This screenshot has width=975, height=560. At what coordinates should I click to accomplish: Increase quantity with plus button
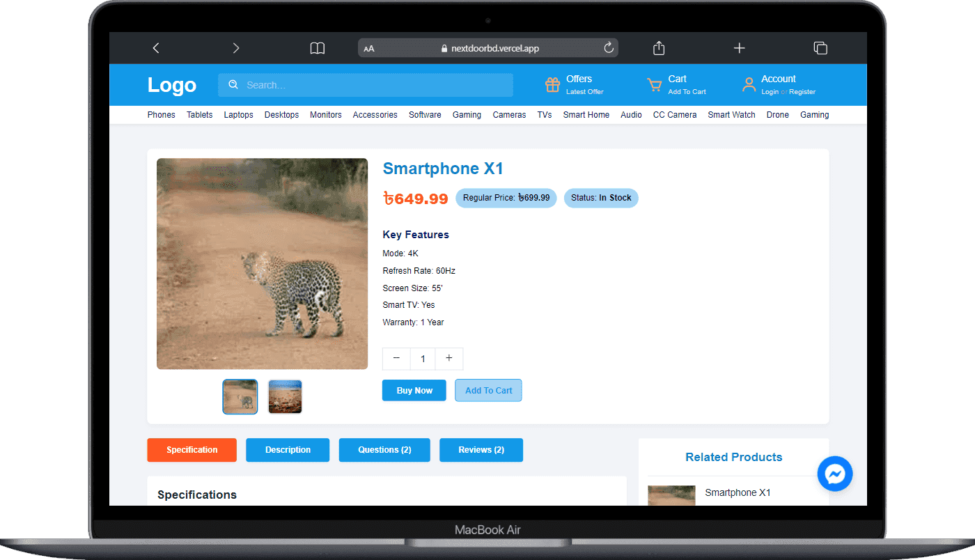tap(449, 359)
